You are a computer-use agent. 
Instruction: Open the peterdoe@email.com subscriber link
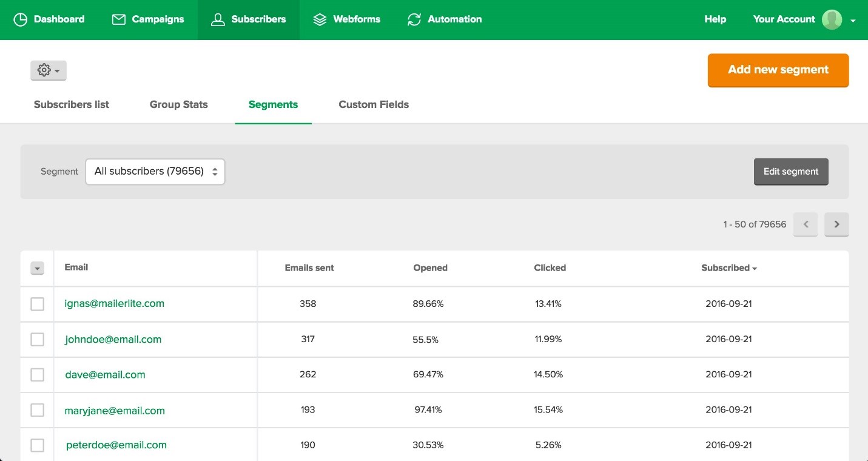pos(116,445)
